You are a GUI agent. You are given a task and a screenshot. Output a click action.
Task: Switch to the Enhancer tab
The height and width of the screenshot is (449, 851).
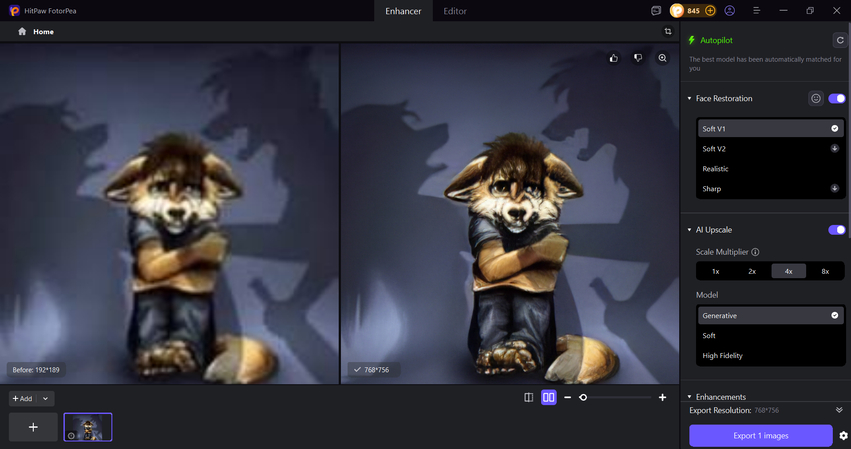tap(403, 11)
